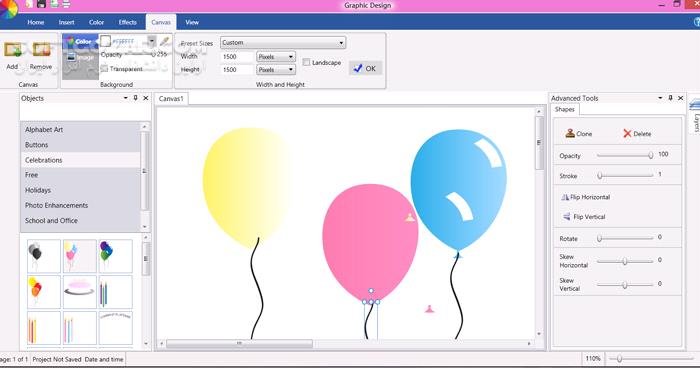Close the Objects panel

pyautogui.click(x=146, y=98)
